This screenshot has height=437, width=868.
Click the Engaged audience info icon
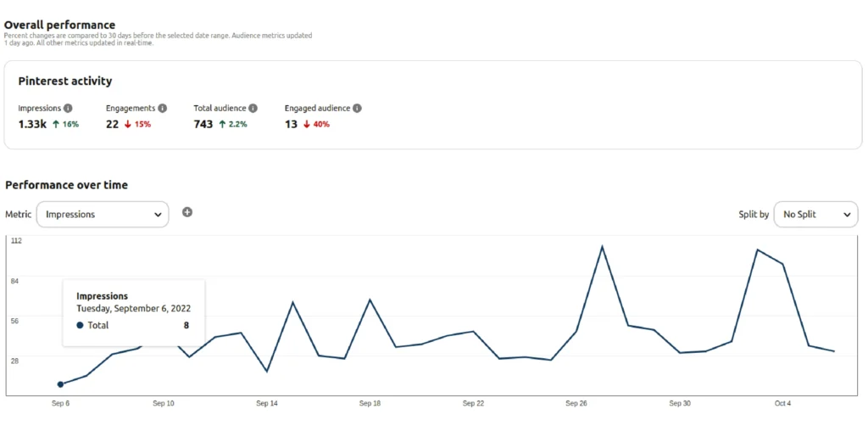[357, 109]
